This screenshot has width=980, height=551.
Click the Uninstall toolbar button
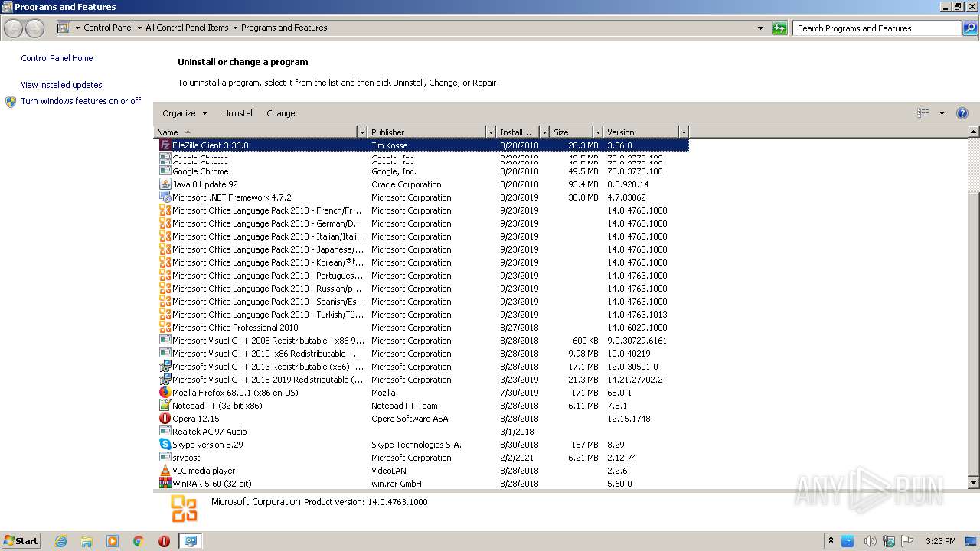pos(238,113)
